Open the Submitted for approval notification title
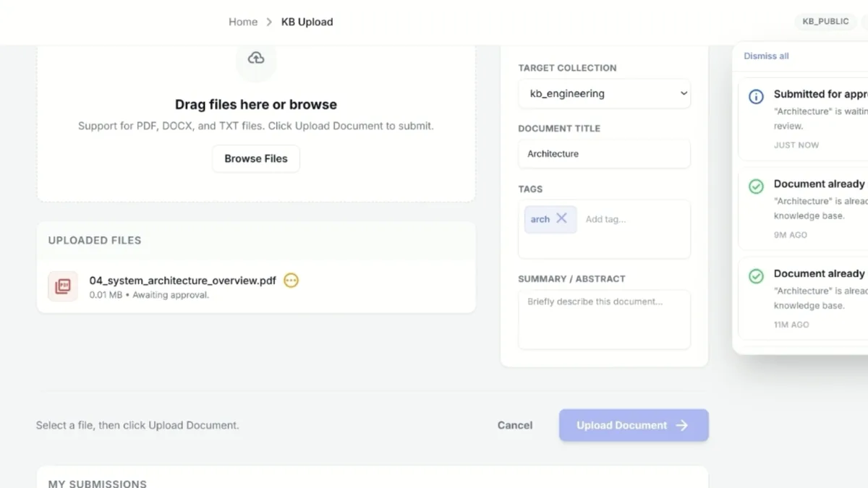The width and height of the screenshot is (868, 488). point(820,94)
